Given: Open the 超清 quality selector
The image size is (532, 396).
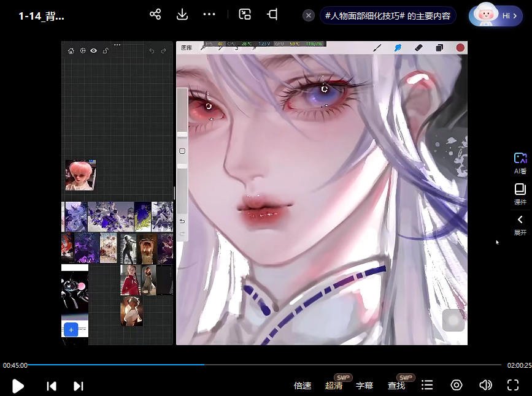Looking at the screenshot, I should coord(334,386).
